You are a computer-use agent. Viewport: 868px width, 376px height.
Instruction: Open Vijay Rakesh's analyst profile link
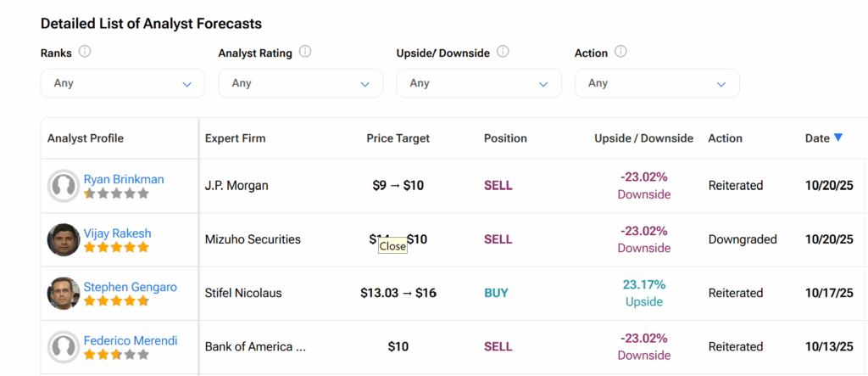118,233
